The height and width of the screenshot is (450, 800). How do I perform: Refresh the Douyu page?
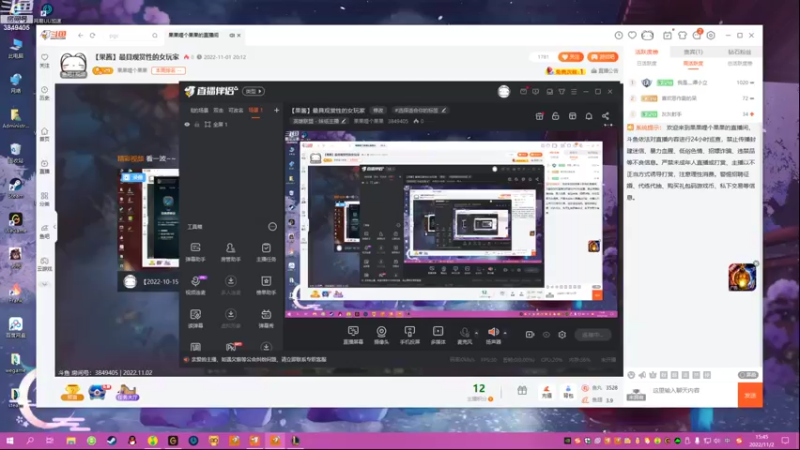coord(92,35)
